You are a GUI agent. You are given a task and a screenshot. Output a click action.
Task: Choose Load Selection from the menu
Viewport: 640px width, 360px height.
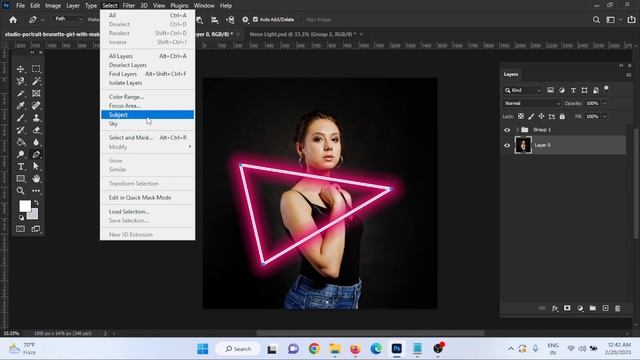pyautogui.click(x=147, y=211)
